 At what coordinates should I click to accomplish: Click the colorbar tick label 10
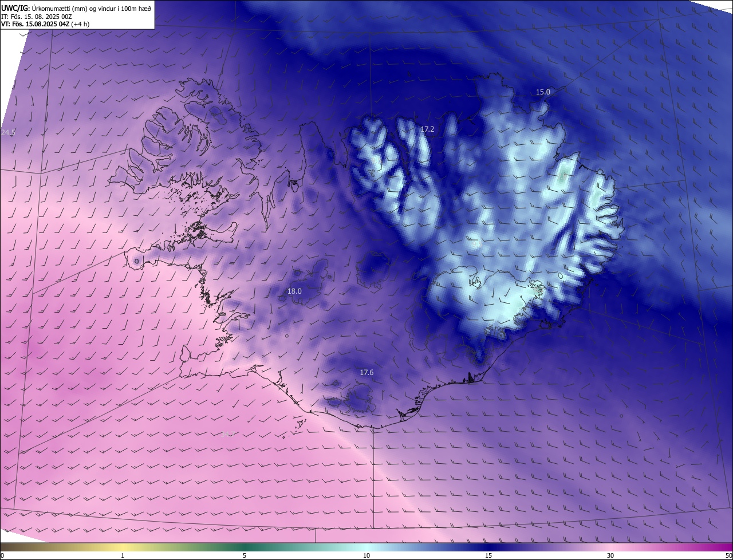(366, 555)
